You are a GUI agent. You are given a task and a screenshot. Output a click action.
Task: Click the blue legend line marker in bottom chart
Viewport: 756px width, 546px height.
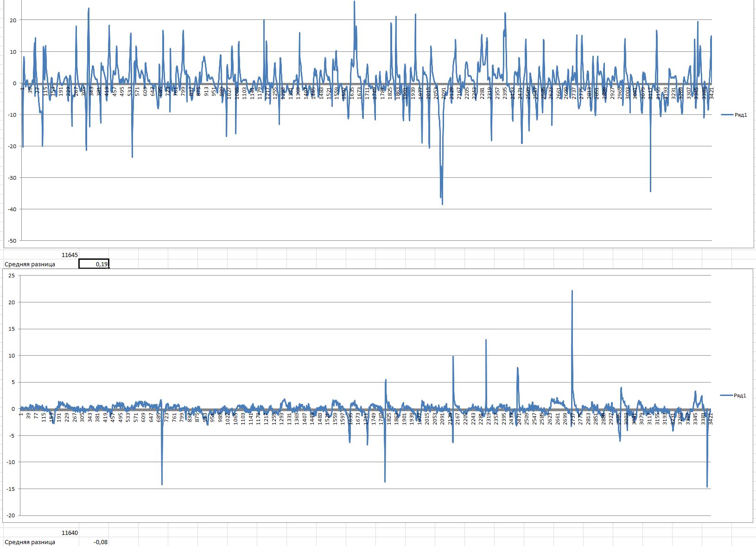point(726,395)
